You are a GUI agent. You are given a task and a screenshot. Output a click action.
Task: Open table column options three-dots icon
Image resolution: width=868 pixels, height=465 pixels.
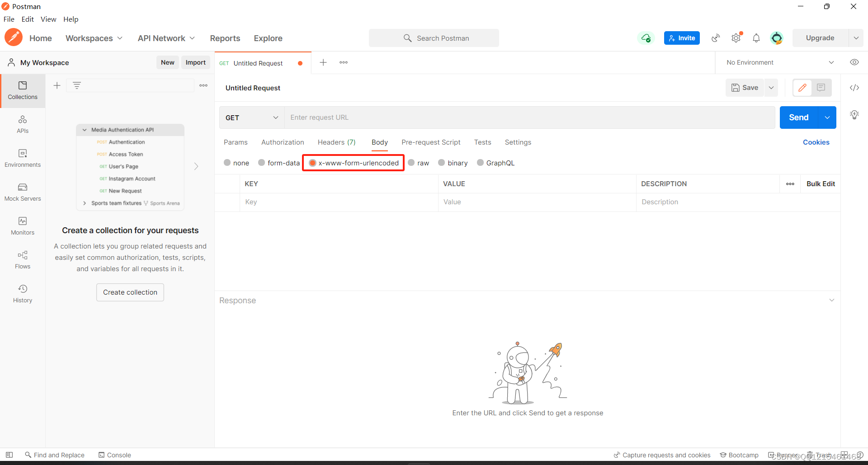(790, 184)
